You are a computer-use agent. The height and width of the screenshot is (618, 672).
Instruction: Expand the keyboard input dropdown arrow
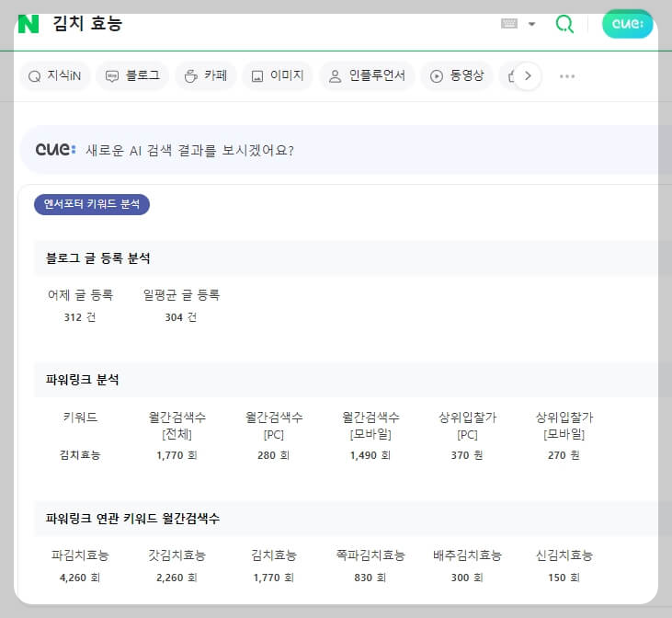coord(532,24)
